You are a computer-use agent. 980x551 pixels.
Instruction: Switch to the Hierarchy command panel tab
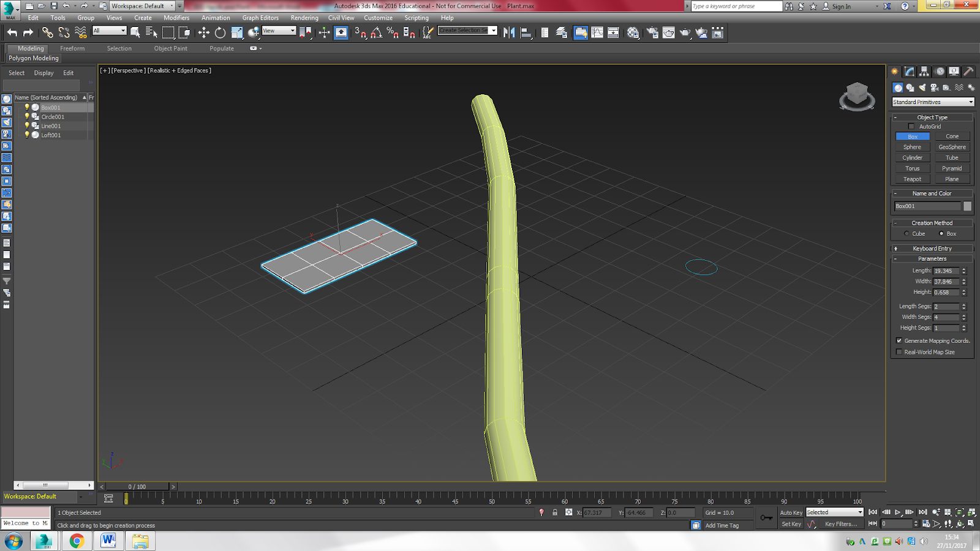[924, 72]
